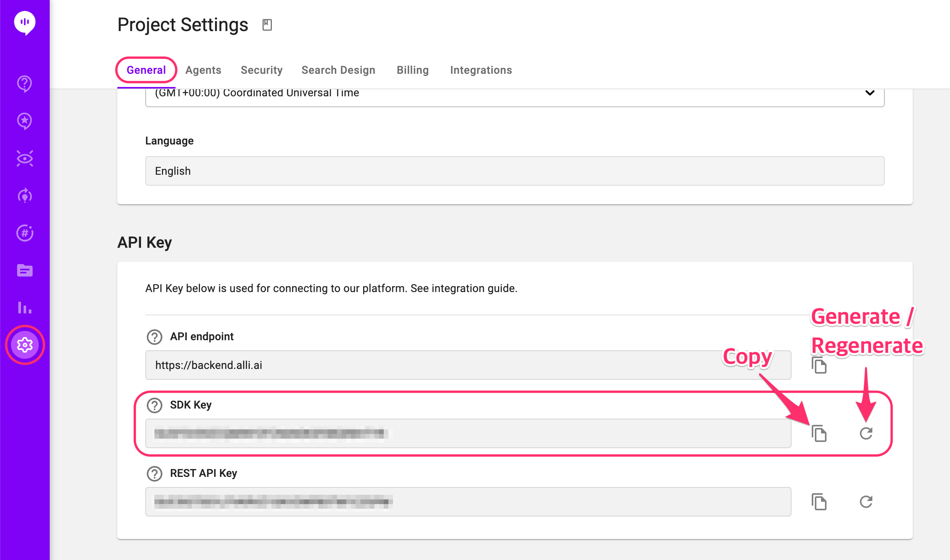Screen dimensions: 950x560
Task: Open the eye sidebar icon
Action: click(25, 158)
